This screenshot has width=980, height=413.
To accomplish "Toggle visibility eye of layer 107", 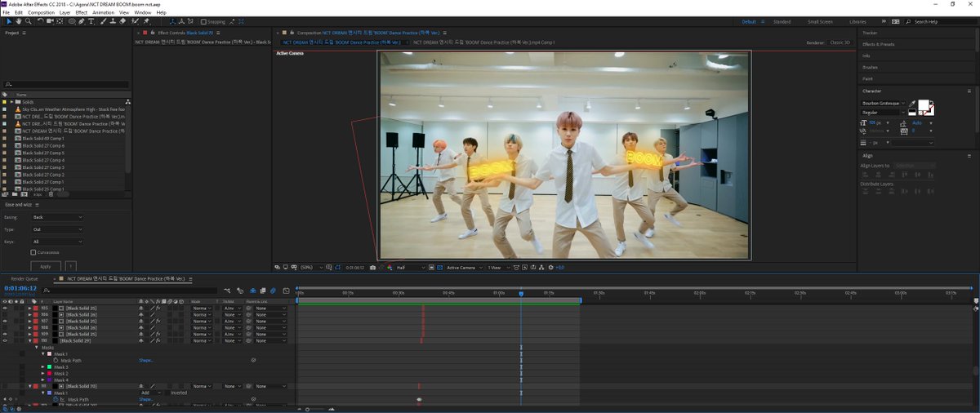I will [x=5, y=322].
